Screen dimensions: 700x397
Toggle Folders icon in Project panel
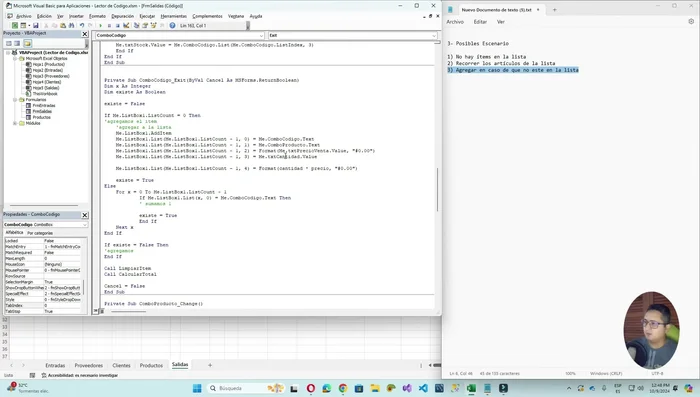click(28, 43)
